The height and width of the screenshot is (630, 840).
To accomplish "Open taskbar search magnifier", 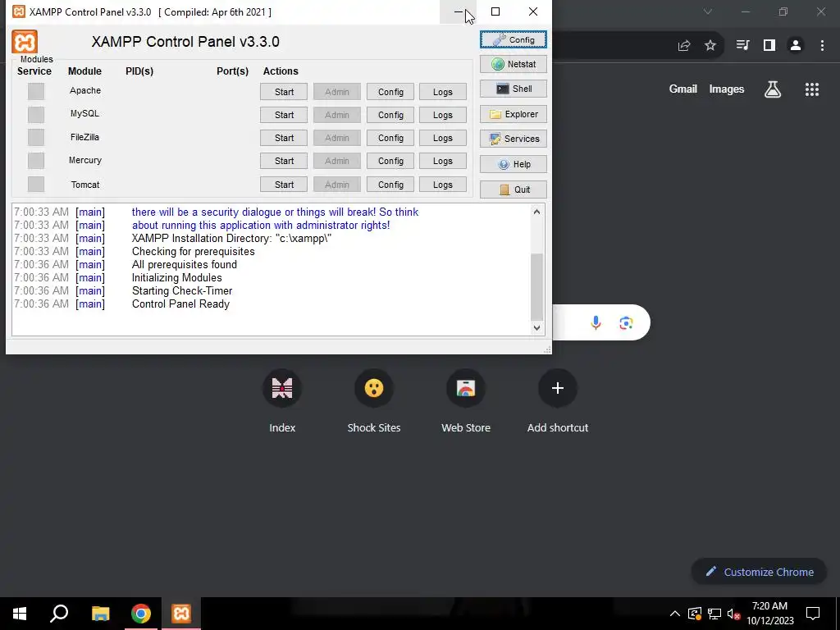I will 59,614.
